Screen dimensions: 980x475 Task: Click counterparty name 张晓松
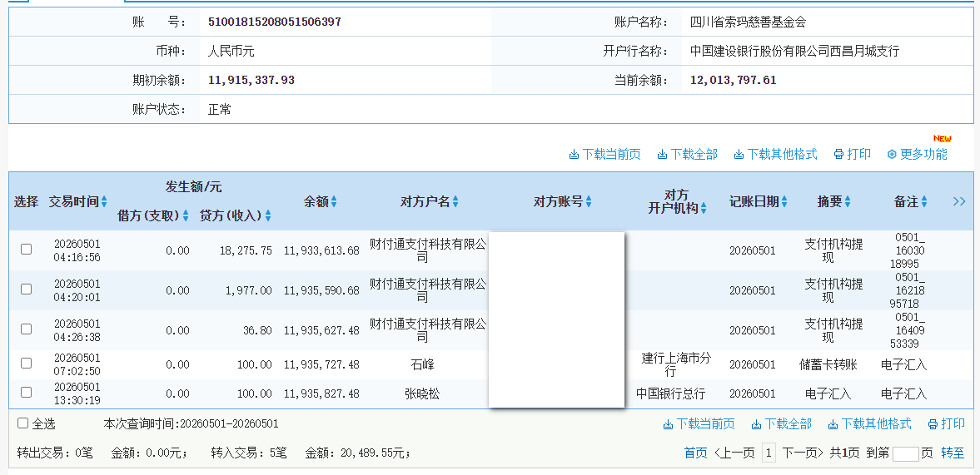(422, 393)
